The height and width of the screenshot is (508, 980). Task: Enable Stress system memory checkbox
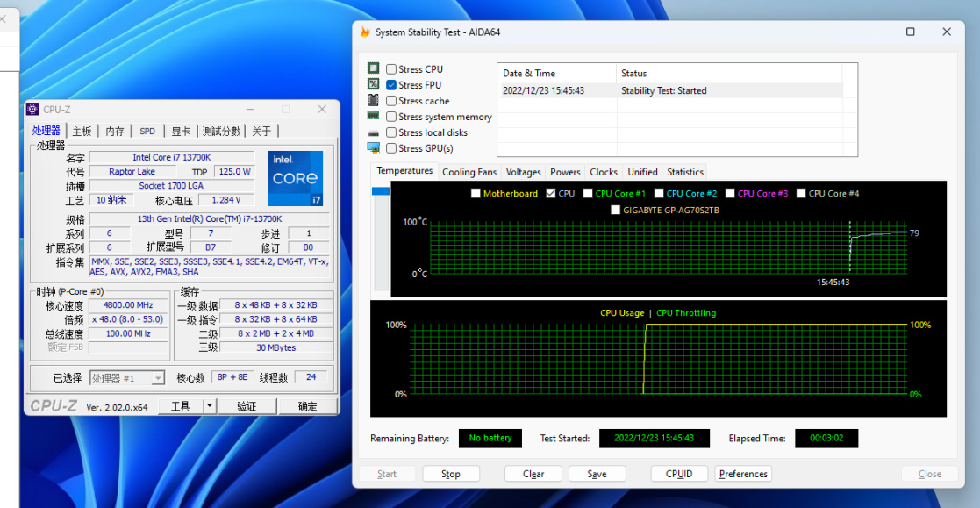click(391, 117)
